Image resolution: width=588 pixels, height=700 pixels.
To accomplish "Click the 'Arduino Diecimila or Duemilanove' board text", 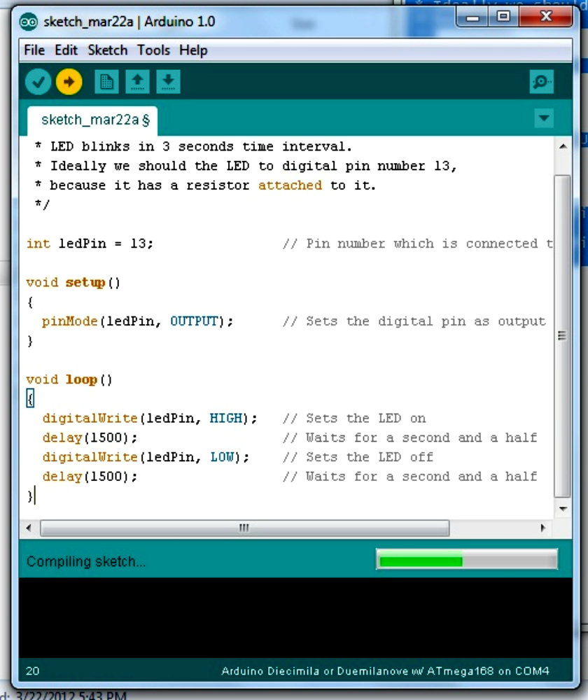I will point(385,671).
